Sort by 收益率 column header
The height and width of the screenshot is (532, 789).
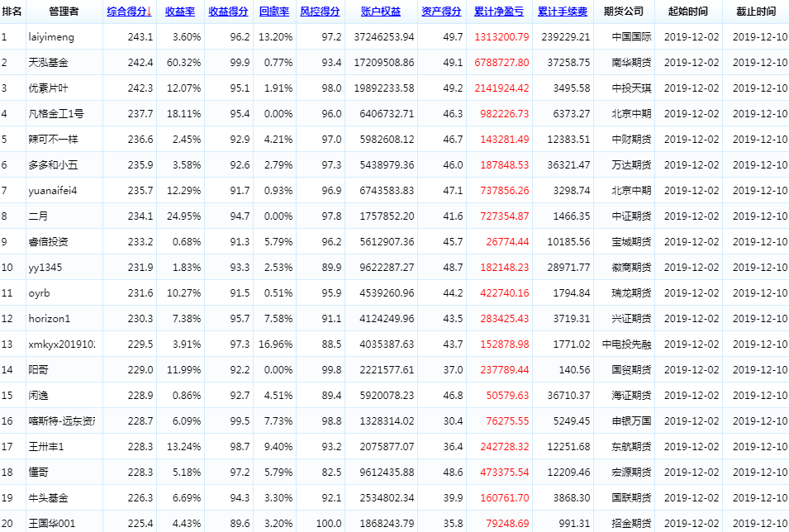180,12
